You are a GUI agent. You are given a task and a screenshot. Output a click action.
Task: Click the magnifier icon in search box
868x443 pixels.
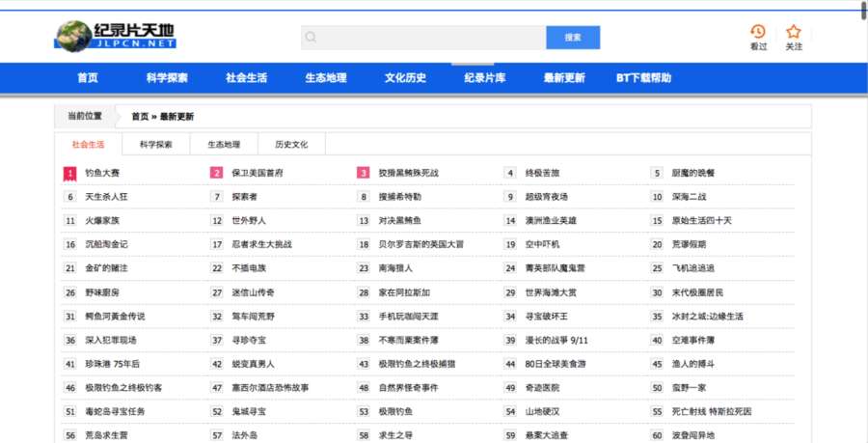click(x=312, y=37)
